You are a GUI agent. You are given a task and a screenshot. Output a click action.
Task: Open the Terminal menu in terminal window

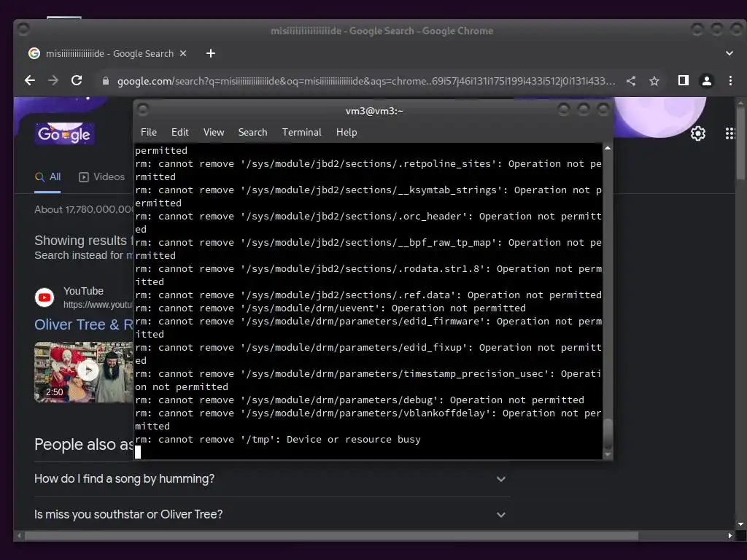pos(301,133)
